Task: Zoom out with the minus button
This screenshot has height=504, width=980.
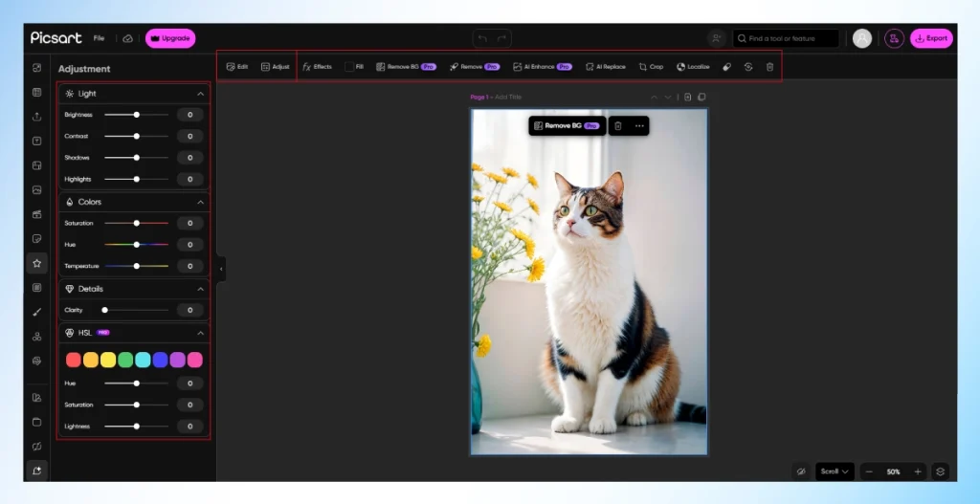Action: click(x=869, y=472)
